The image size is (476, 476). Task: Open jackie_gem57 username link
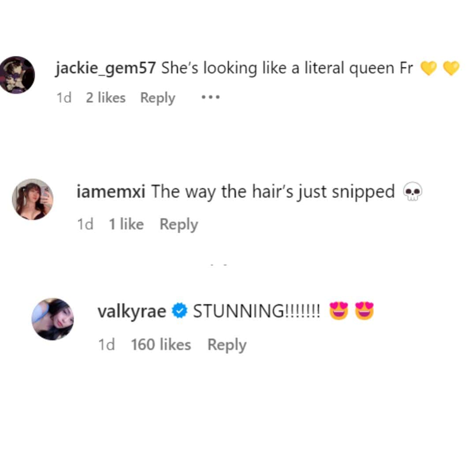(x=106, y=68)
